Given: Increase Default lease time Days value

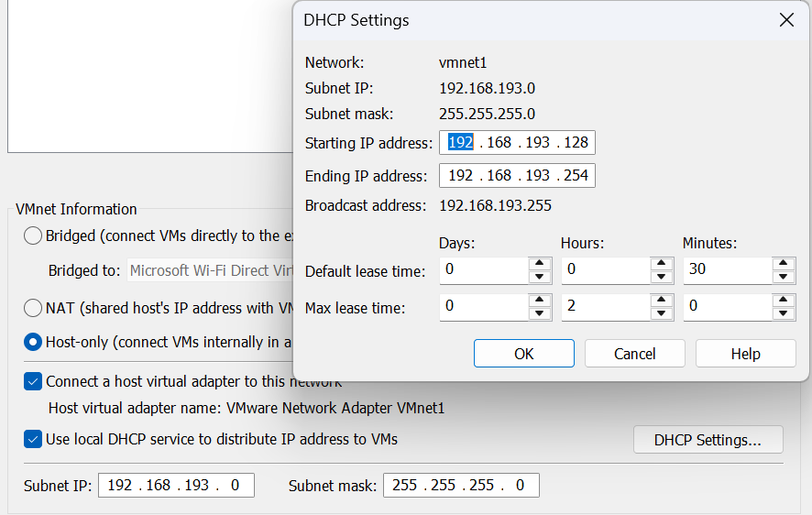Looking at the screenshot, I should click(539, 264).
